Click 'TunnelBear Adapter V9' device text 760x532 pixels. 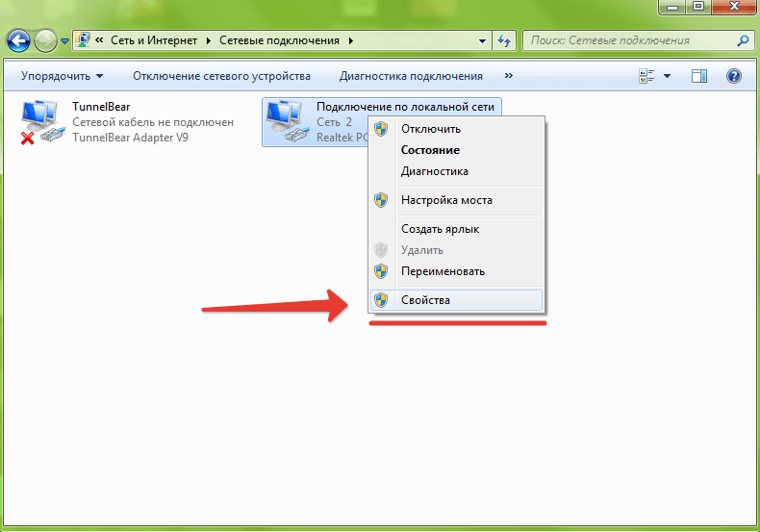(131, 138)
